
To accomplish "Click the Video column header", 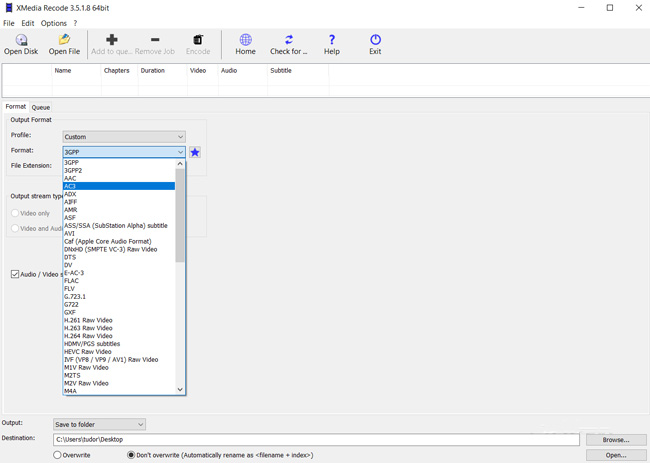I will [x=203, y=70].
